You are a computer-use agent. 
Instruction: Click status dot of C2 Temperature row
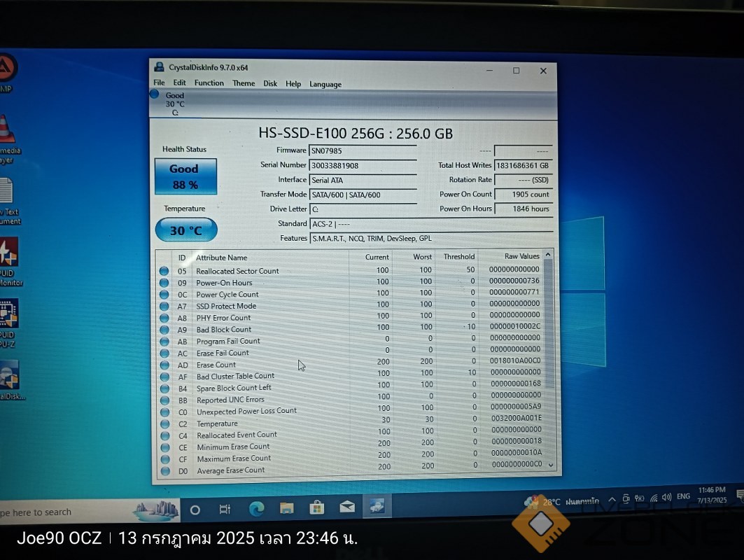(x=164, y=424)
